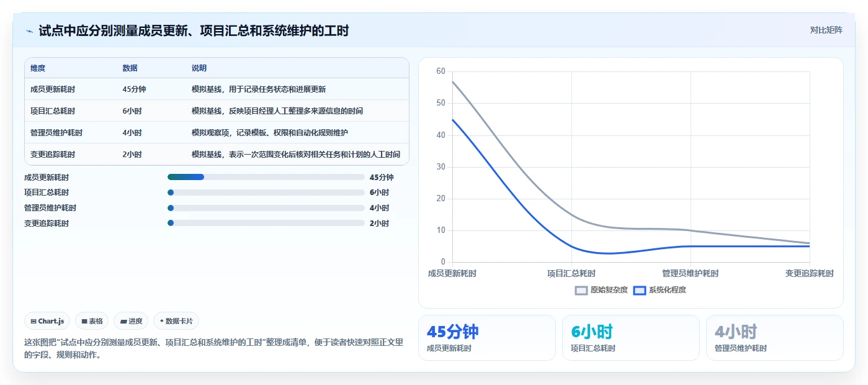Image resolution: width=868 pixels, height=385 pixels.
Task: Click the 2小时 value beside the progress bar
Action: (379, 223)
